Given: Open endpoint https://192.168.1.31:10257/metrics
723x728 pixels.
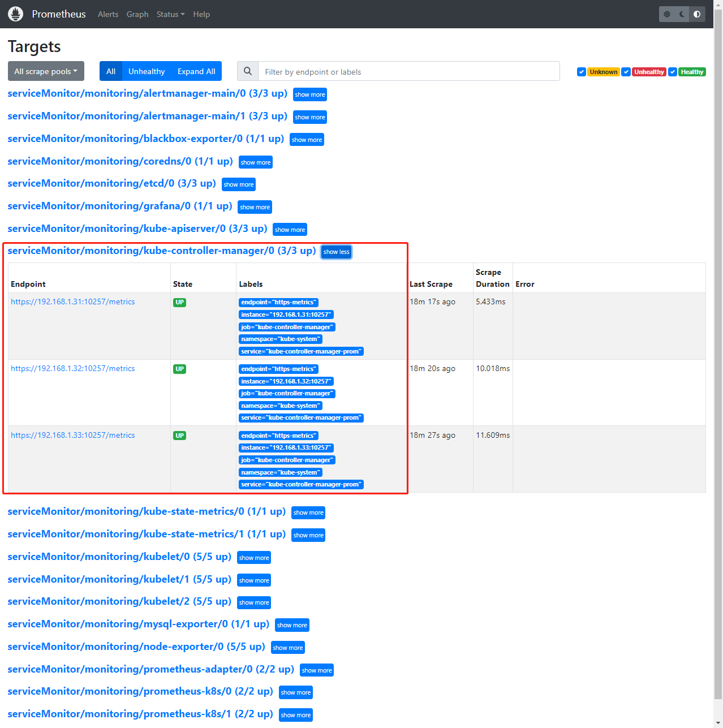Looking at the screenshot, I should 73,302.
